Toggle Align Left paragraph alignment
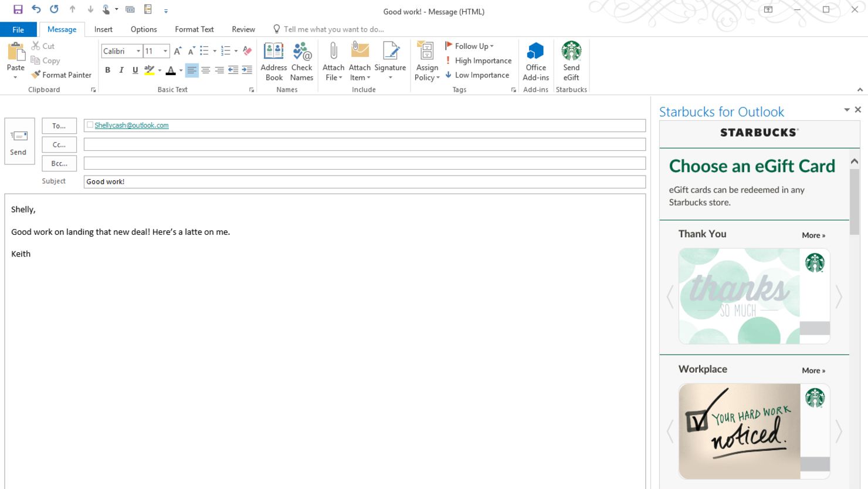 click(x=192, y=70)
